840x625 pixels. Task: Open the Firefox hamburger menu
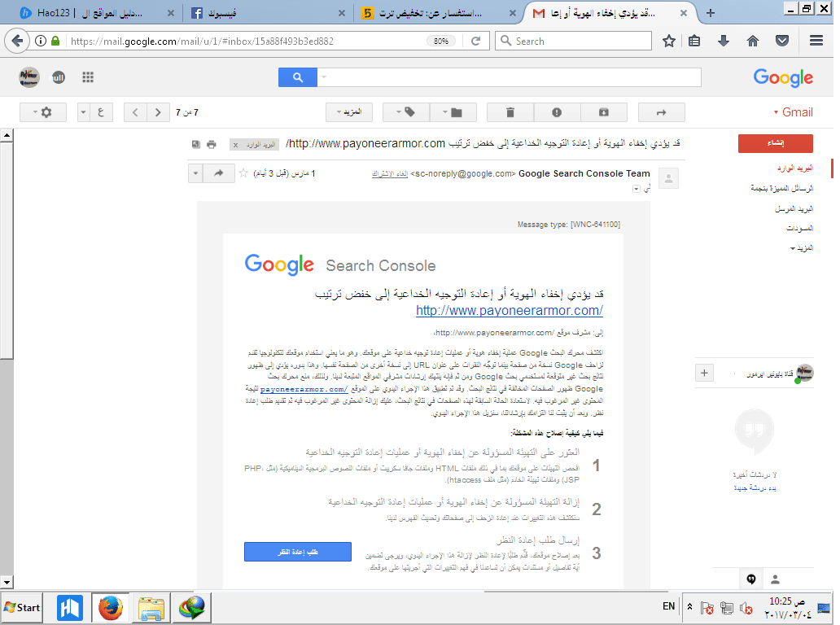pos(816,41)
